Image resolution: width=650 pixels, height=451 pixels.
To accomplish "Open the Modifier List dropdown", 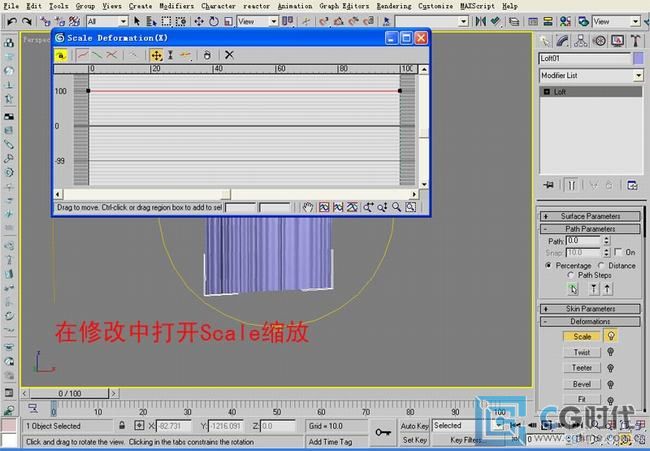I will pos(638,76).
